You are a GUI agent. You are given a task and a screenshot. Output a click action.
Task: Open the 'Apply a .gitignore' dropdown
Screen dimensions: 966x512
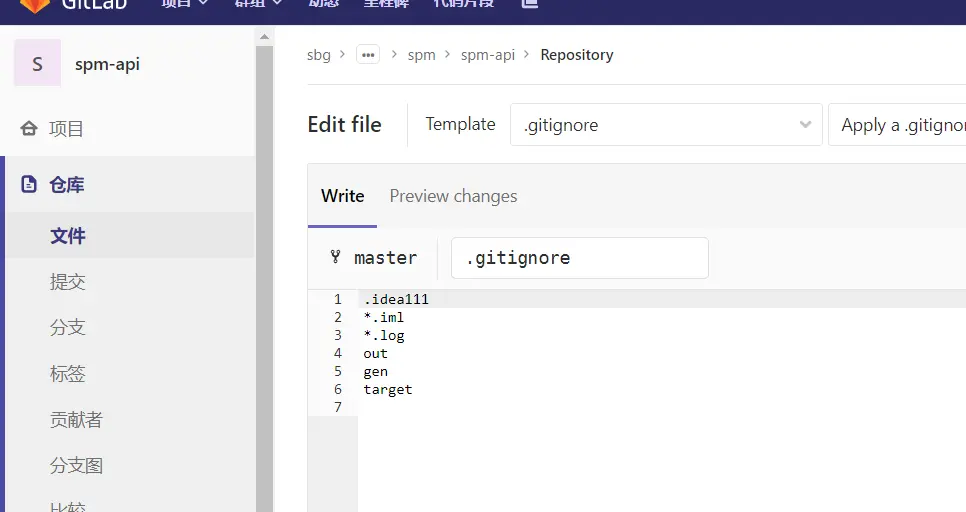[x=898, y=125]
